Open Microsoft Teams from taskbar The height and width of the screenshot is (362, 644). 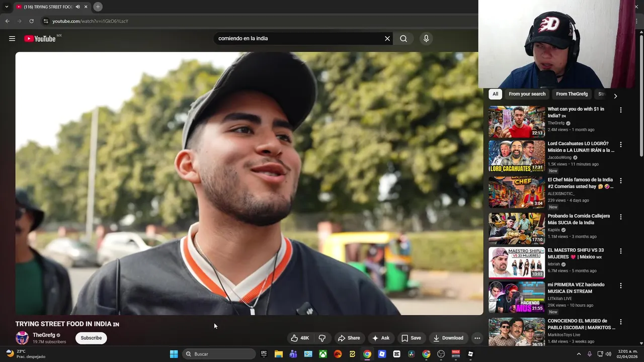pos(293,354)
